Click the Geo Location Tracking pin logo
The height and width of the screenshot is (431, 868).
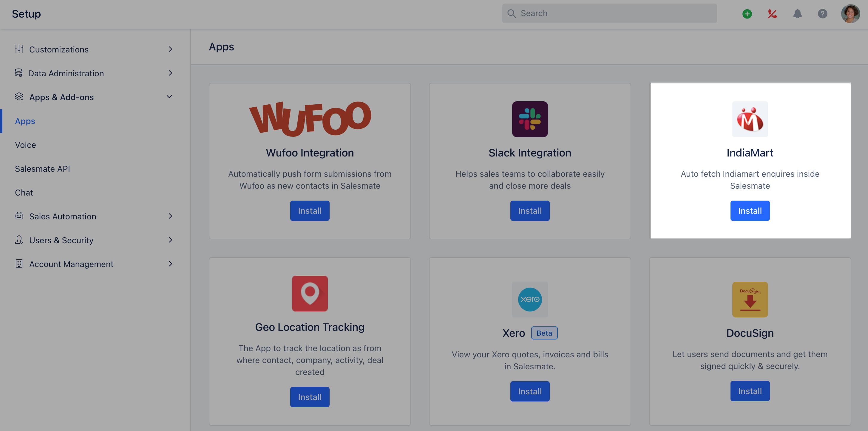(310, 294)
